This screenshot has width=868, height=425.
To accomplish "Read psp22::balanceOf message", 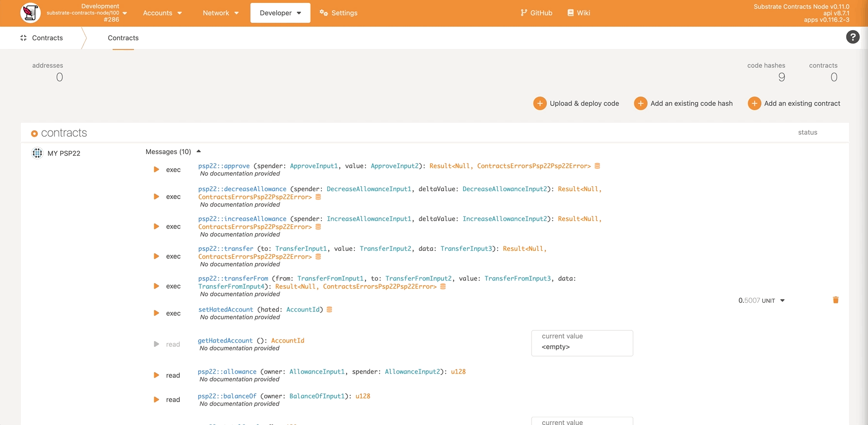I will coord(156,399).
